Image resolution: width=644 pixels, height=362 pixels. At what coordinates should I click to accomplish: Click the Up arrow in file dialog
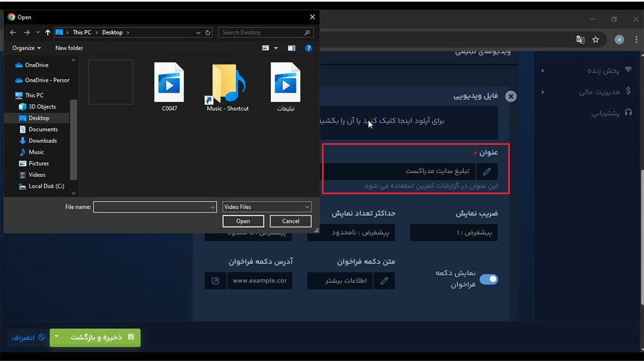click(48, 33)
